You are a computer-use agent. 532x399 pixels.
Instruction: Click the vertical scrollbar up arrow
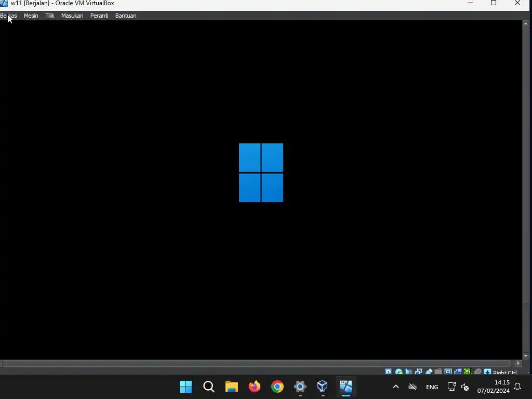pos(526,23)
